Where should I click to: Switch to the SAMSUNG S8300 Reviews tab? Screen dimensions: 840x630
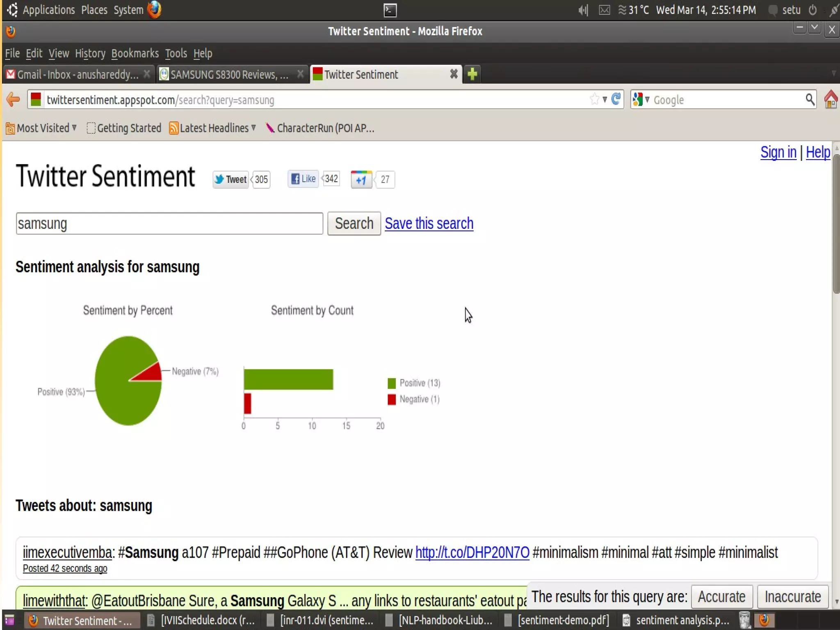point(229,74)
